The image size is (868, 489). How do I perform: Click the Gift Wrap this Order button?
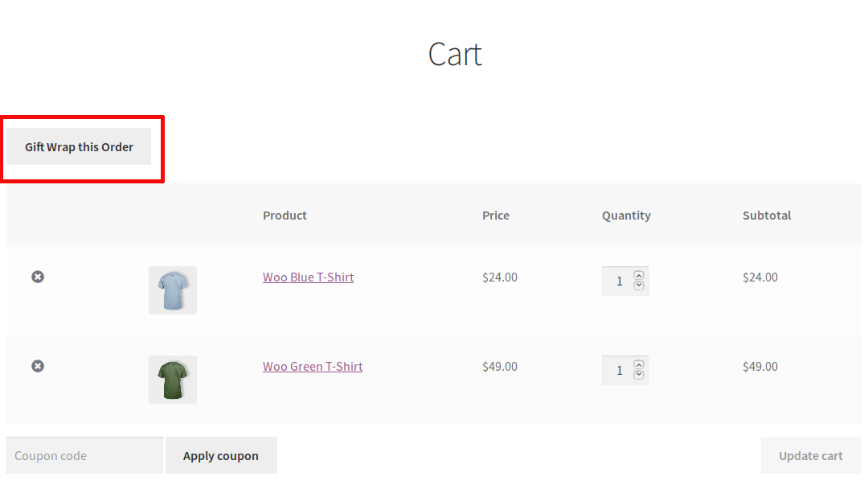click(x=79, y=147)
